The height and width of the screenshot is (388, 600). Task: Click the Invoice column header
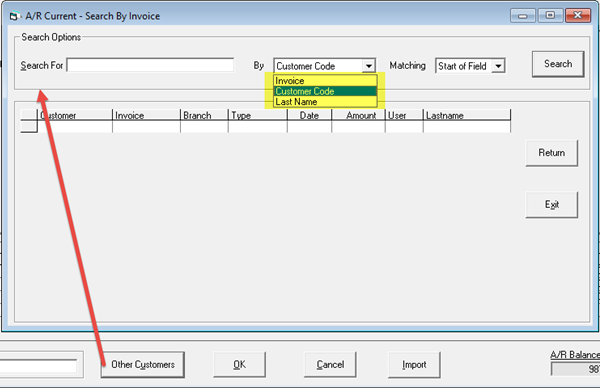(x=146, y=115)
